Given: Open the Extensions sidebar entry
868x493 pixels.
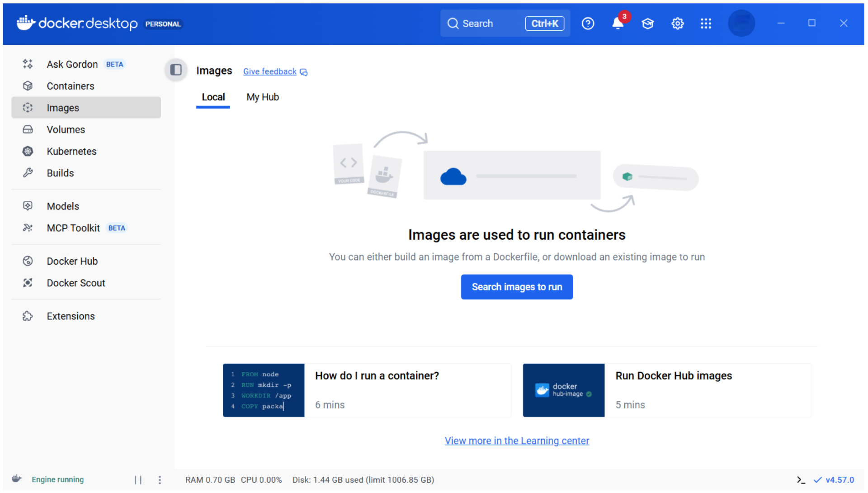Looking at the screenshot, I should (x=71, y=316).
